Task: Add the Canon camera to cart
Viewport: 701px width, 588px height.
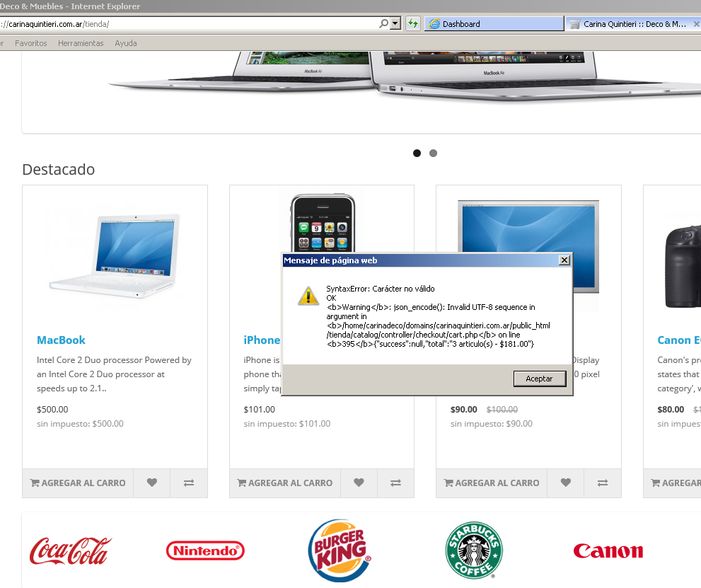Action: pos(676,483)
